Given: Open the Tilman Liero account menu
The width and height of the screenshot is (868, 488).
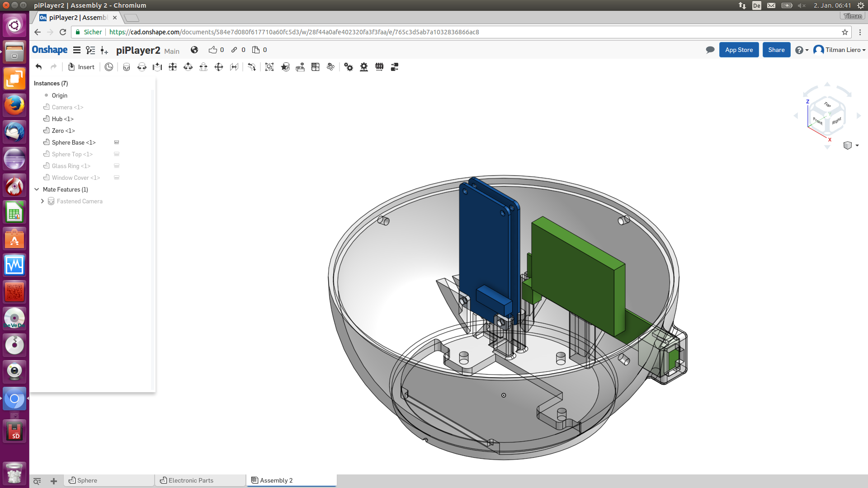Looking at the screenshot, I should pos(840,50).
